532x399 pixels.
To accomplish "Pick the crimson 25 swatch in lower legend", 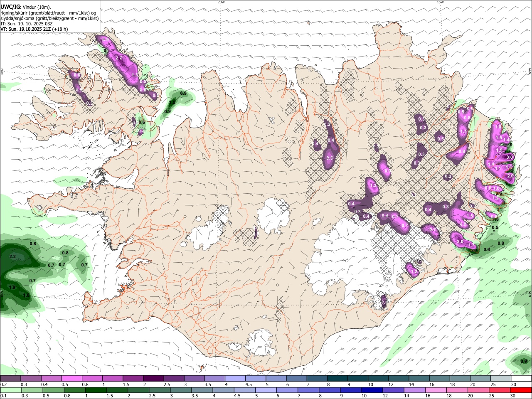I will 499,390.
